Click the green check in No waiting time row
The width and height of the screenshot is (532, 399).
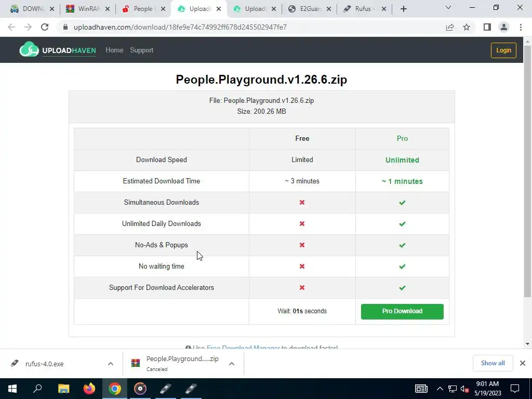[402, 267]
